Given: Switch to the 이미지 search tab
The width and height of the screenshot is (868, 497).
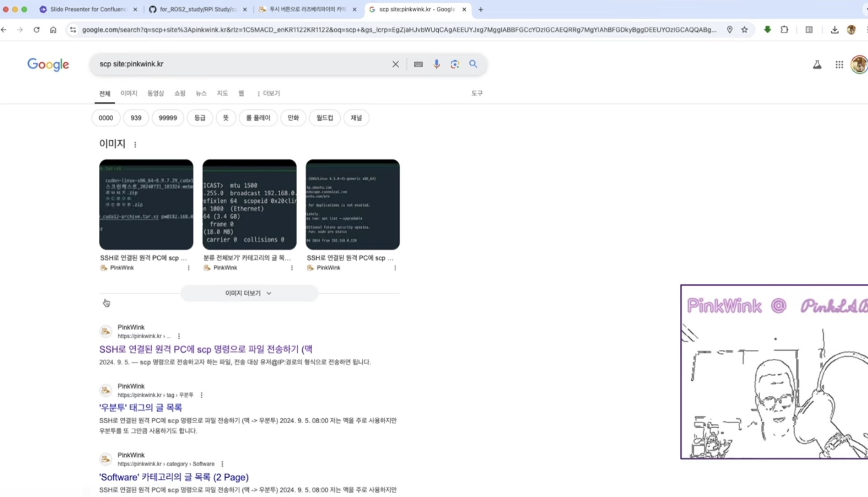Looking at the screenshot, I should click(129, 93).
